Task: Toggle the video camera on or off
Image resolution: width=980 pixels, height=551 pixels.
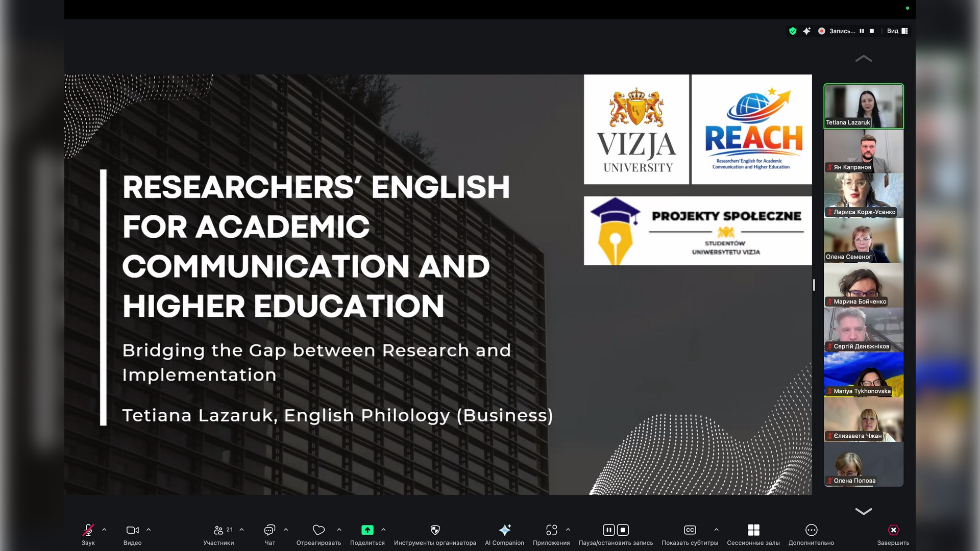Action: (x=132, y=530)
